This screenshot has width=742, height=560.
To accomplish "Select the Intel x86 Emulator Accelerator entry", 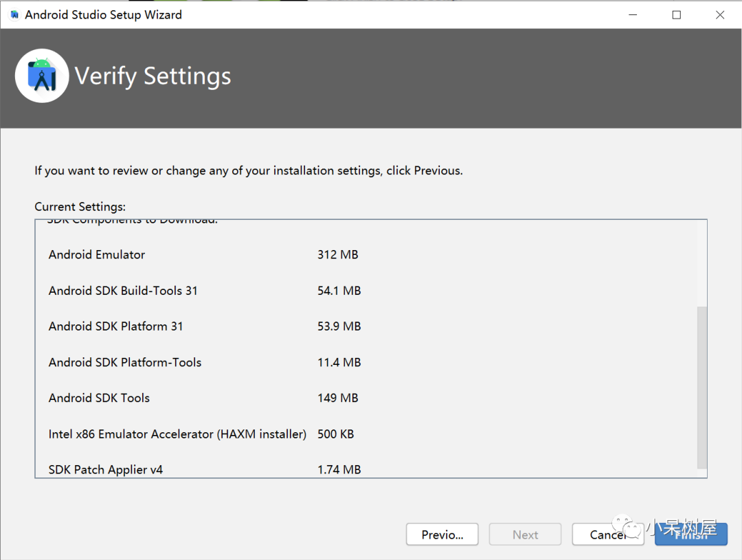I will click(x=177, y=434).
